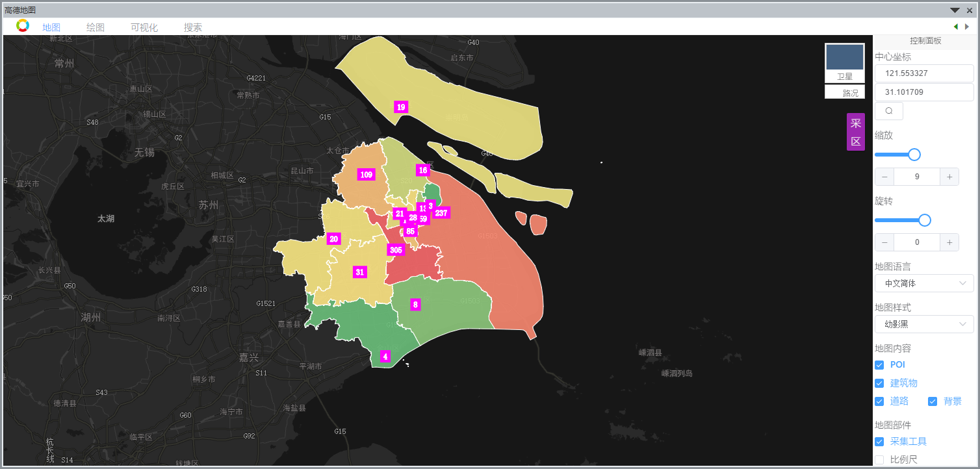Viewport: 980px width, 469px height.
Task: Click the 平湖市 label on map
Action: tap(310, 366)
